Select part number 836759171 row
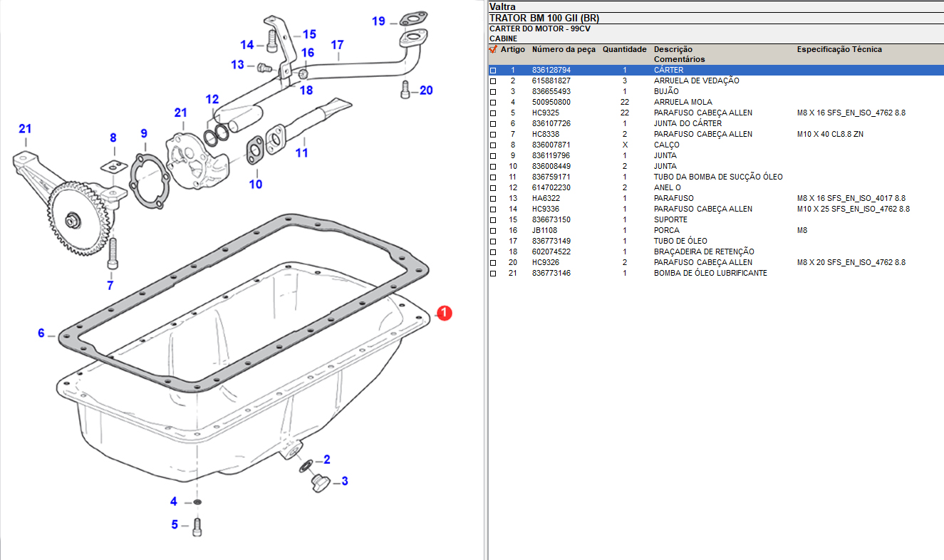 coord(551,177)
